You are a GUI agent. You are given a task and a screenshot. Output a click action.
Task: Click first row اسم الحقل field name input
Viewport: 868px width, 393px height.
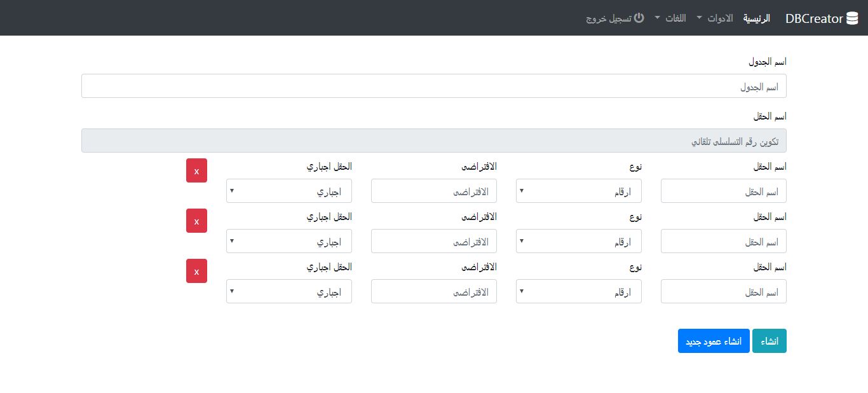tap(723, 191)
